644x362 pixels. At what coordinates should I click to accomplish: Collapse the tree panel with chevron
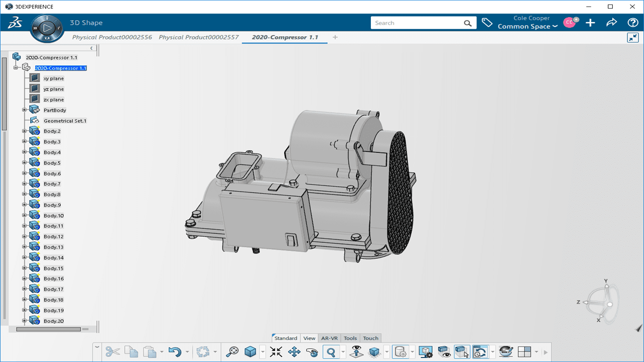92,48
